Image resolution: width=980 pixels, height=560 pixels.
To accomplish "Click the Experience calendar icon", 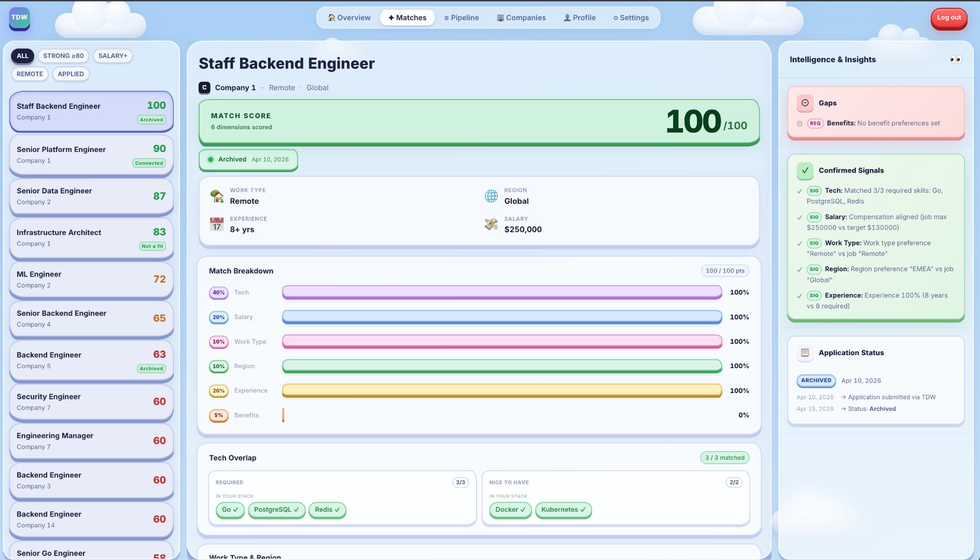I will (217, 225).
